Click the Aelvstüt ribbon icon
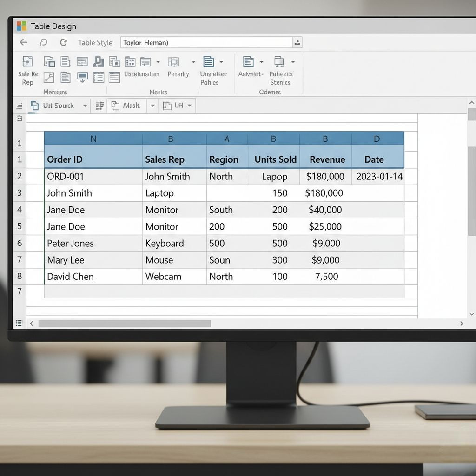 (x=249, y=62)
